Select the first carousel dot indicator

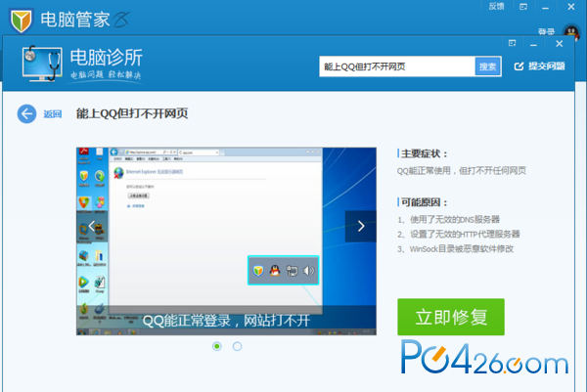tap(217, 346)
